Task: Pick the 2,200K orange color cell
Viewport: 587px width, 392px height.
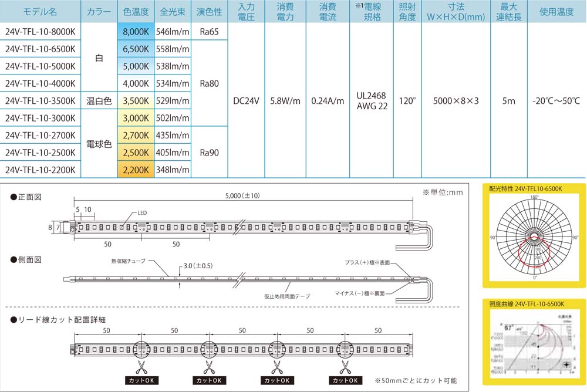Action: (136, 170)
